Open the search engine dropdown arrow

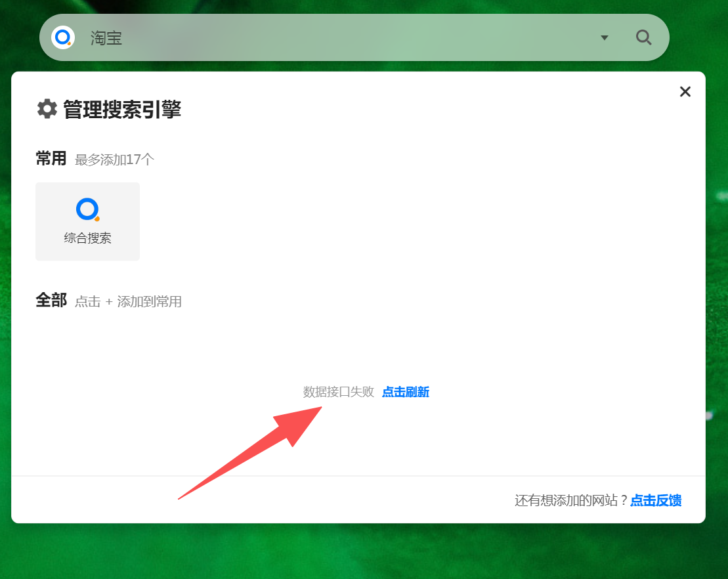pyautogui.click(x=605, y=38)
